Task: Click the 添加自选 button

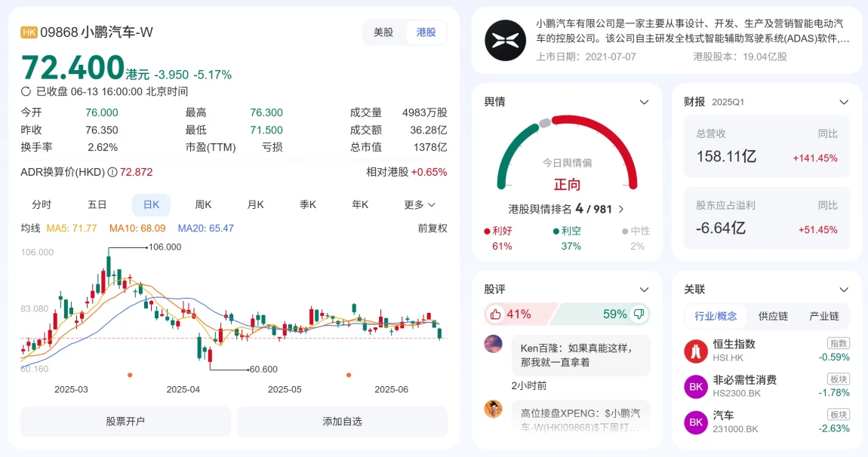Action: coord(342,422)
